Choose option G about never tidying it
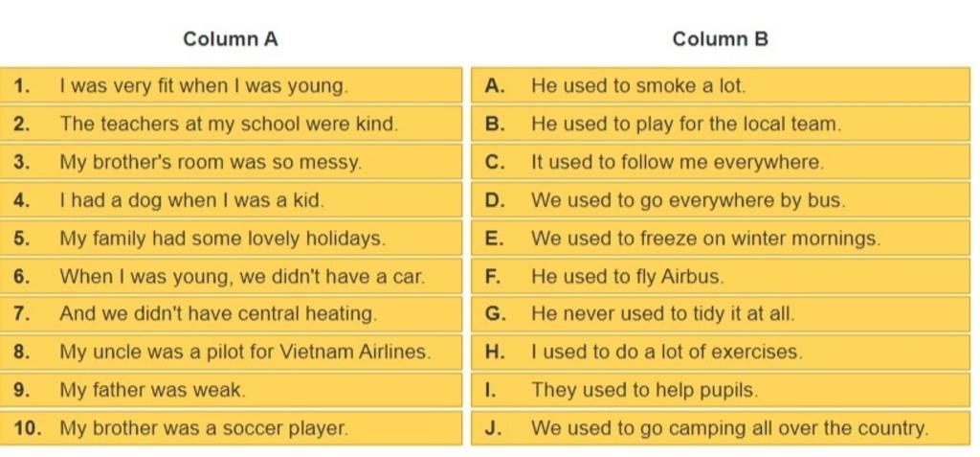 click(721, 314)
